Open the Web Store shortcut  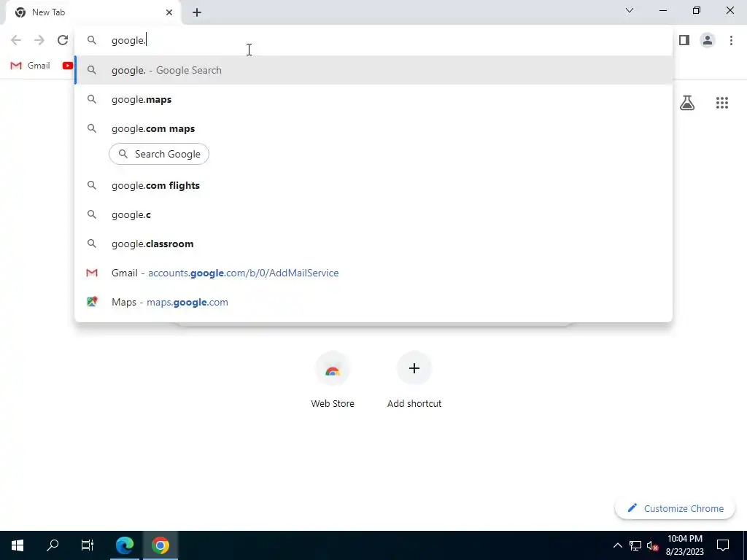[x=333, y=380]
